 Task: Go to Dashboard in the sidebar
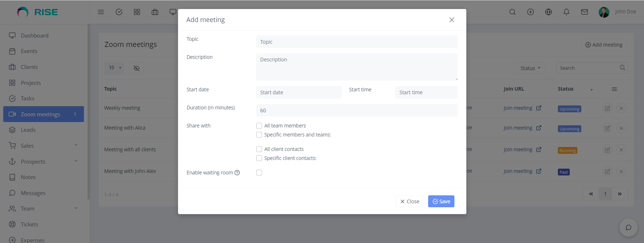pos(35,35)
